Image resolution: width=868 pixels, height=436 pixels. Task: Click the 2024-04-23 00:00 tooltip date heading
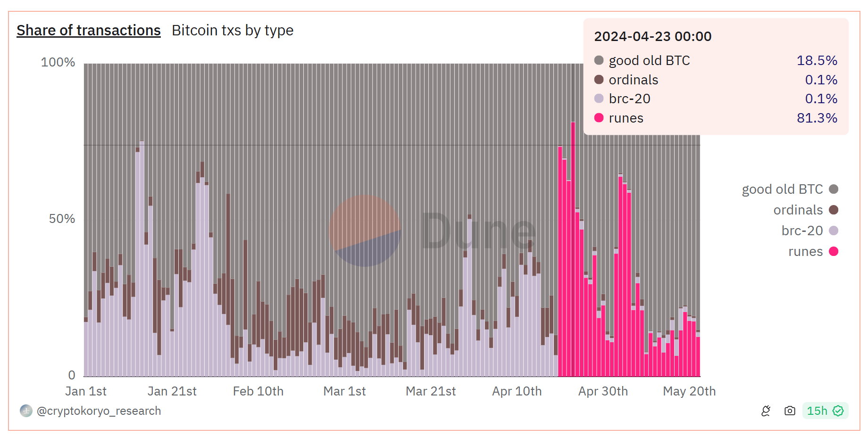point(652,37)
